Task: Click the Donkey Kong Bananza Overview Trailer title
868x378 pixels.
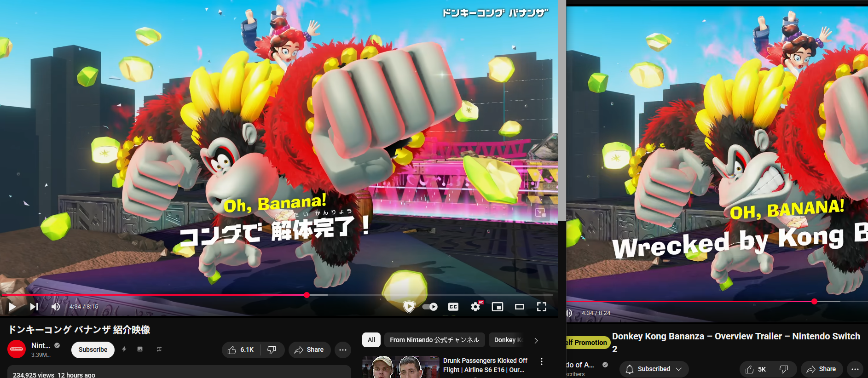Action: click(x=735, y=343)
